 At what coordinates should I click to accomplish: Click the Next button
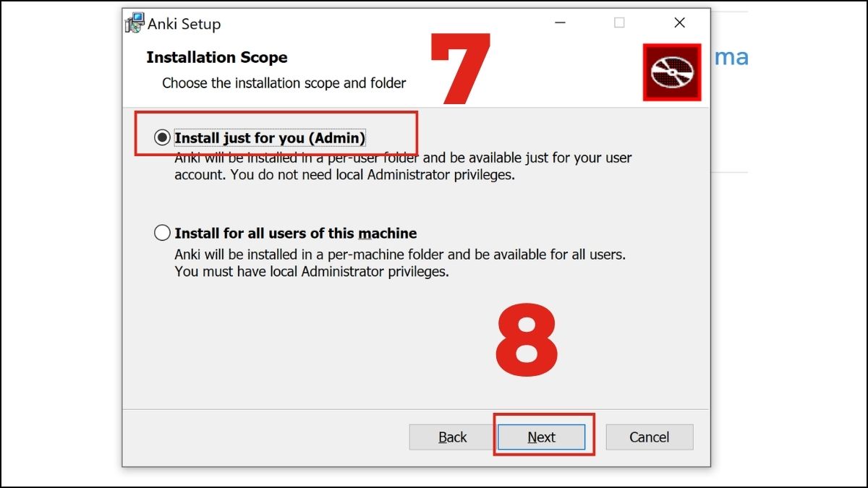tap(541, 437)
